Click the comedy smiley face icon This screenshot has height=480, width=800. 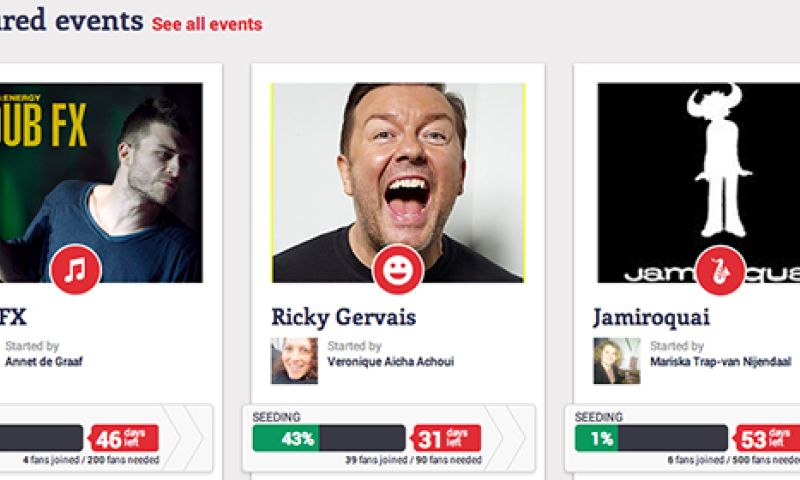[397, 269]
